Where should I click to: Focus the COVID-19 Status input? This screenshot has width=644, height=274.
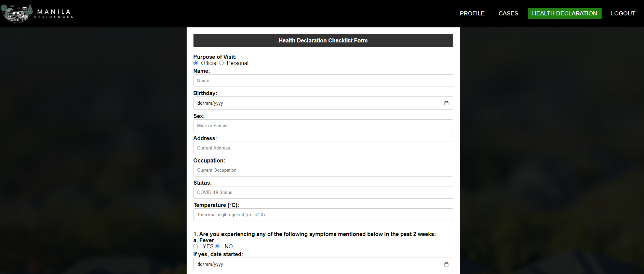click(323, 192)
